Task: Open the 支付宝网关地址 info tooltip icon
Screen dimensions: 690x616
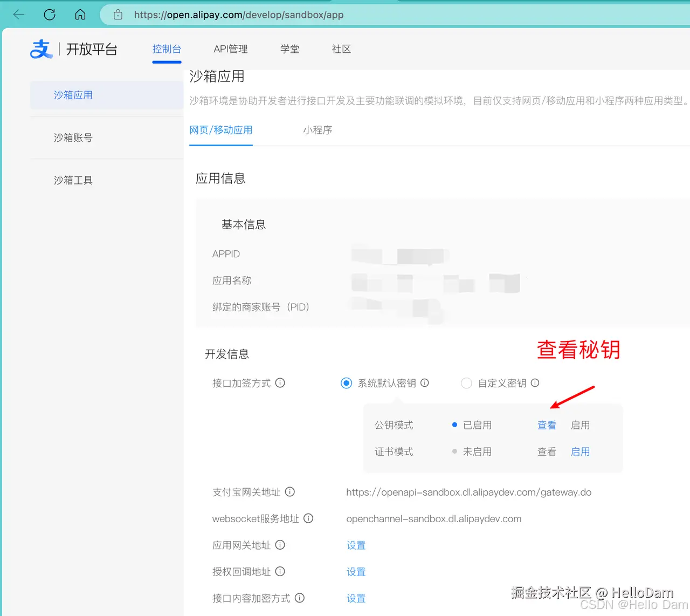Action: coord(290,491)
